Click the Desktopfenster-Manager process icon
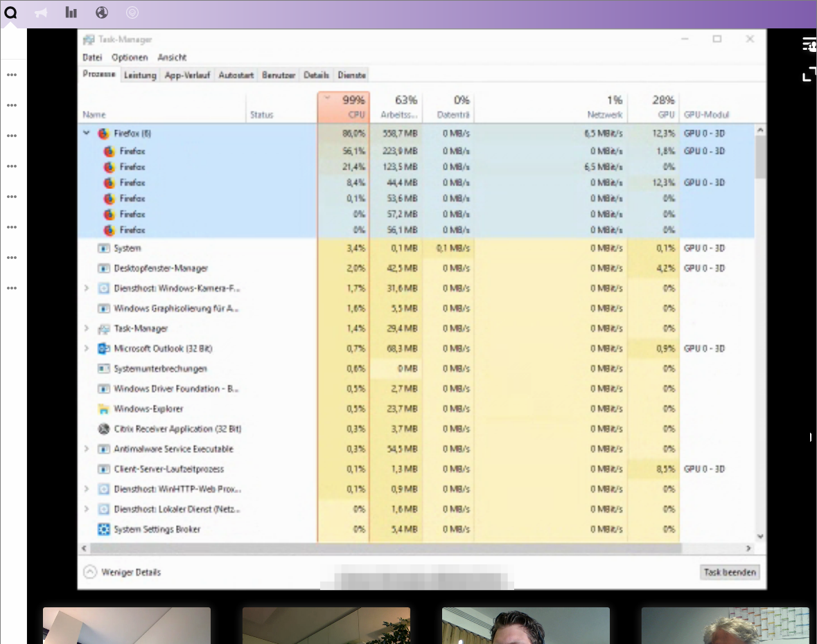This screenshot has width=817, height=644. 104,269
